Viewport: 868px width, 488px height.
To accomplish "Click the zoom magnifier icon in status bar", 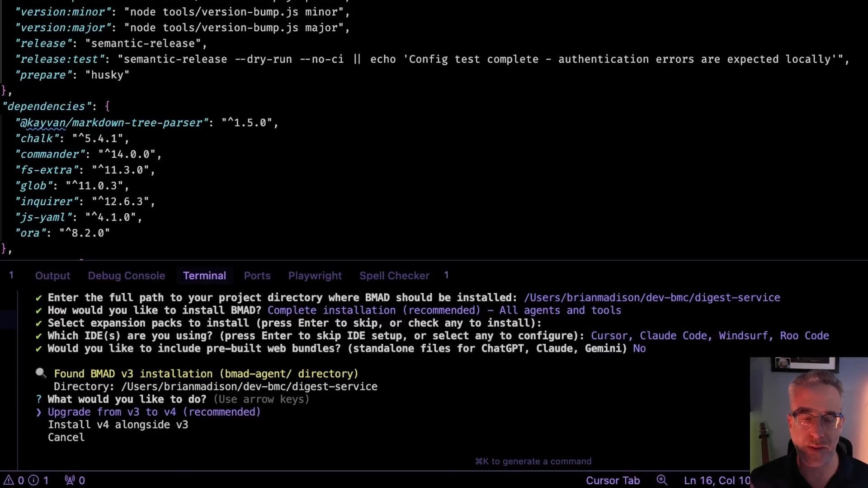I will click(662, 480).
